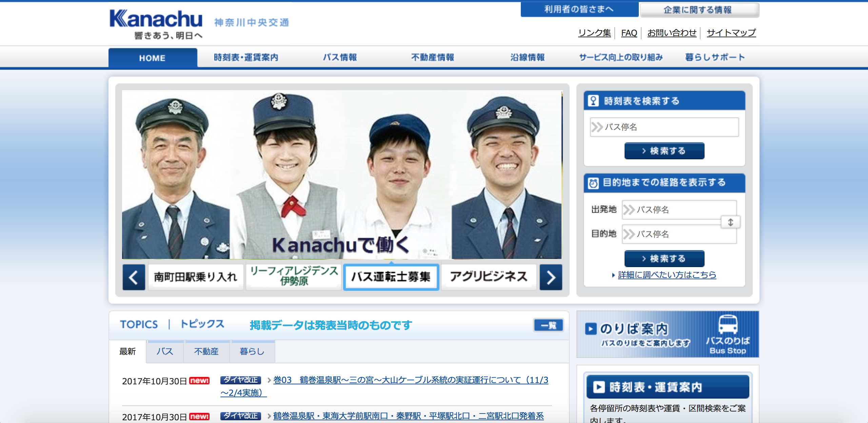Click the timetable バス停名 input field
Viewport: 868px width, 423px height.
[664, 127]
